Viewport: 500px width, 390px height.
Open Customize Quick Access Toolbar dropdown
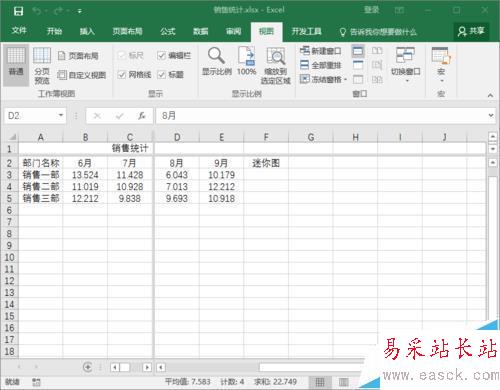(80, 11)
